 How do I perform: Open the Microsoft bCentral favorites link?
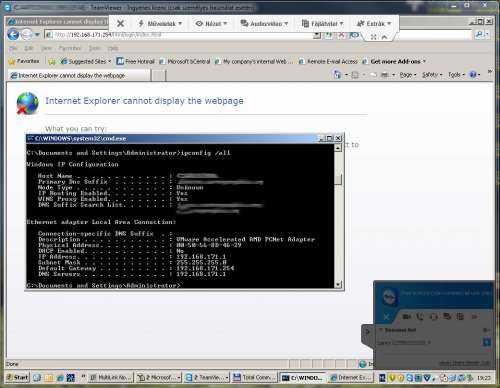tap(185, 61)
